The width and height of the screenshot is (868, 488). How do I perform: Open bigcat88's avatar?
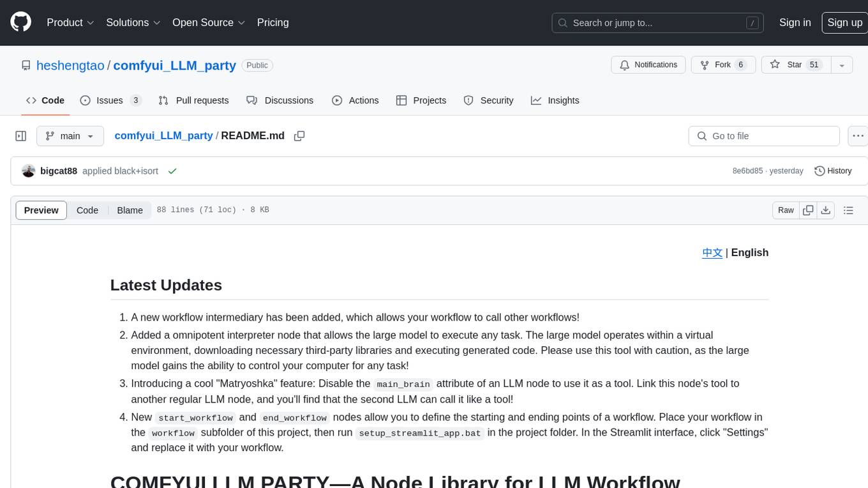[x=28, y=171]
